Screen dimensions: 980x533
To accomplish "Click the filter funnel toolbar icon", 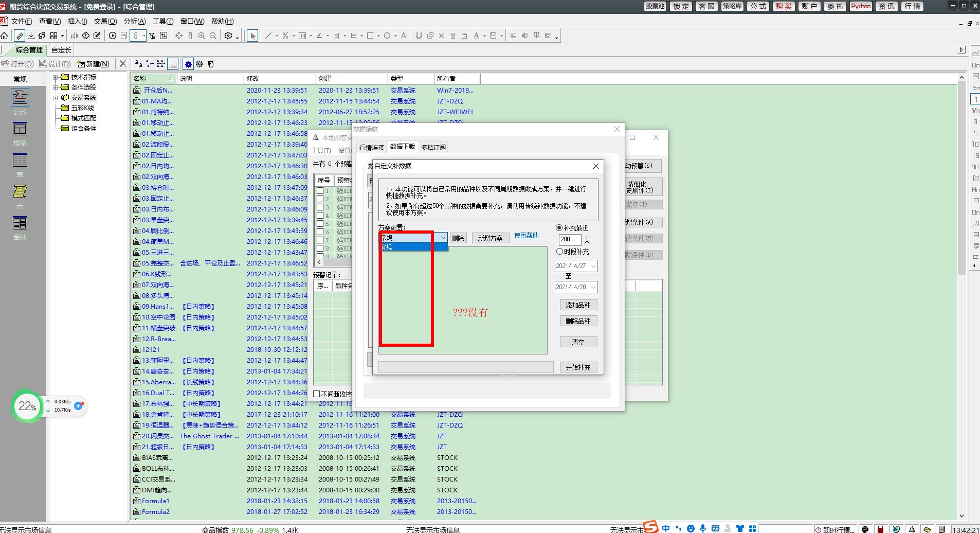I will 152,35.
